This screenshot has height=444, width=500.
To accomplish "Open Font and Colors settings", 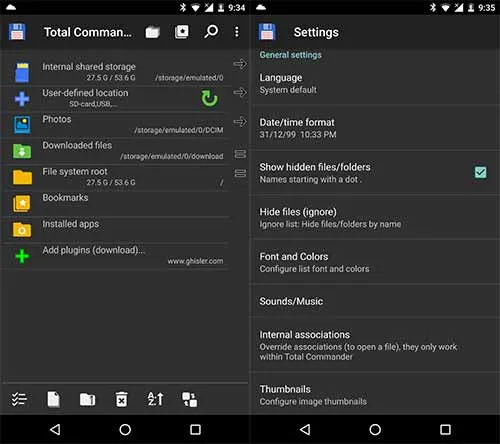I will pos(375,262).
